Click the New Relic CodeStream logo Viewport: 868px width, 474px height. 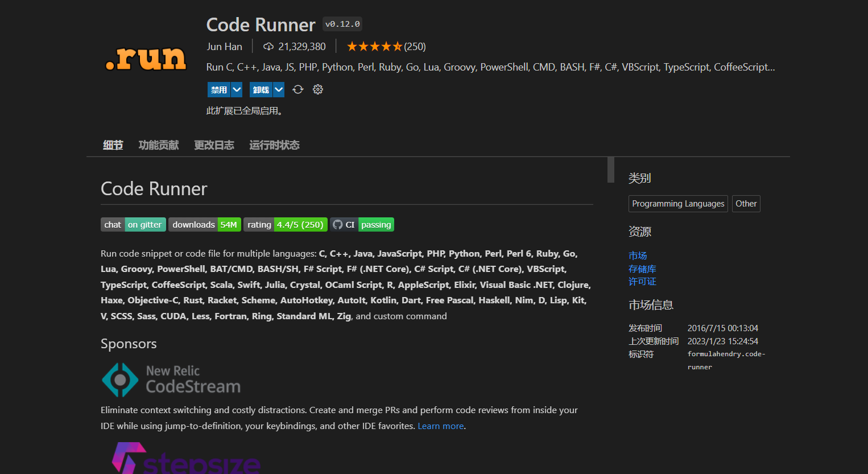[171, 380]
